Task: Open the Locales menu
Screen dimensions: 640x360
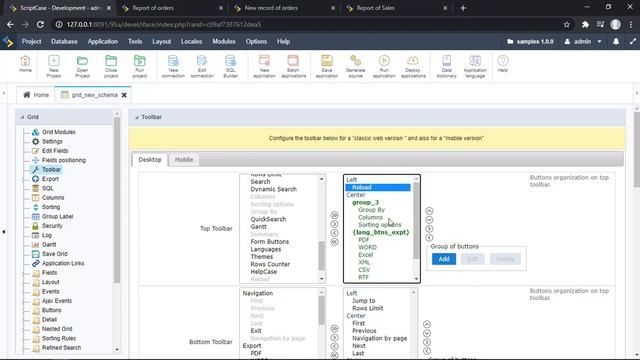Action: pos(191,42)
